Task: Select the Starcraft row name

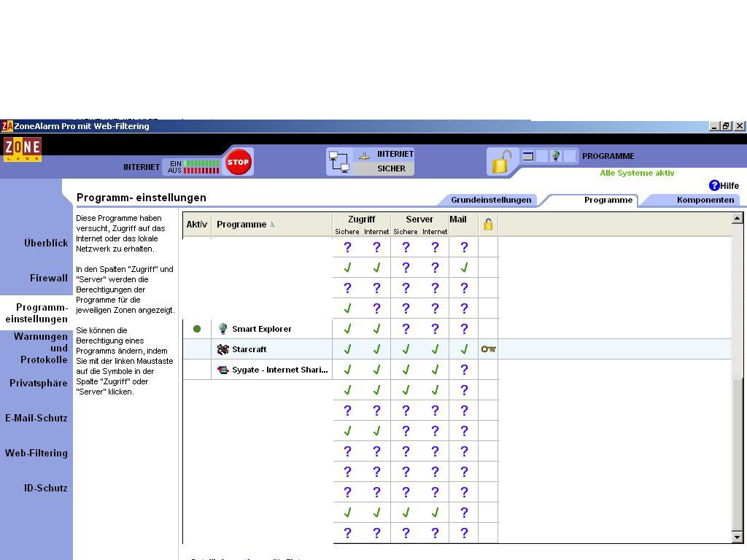Action: [249, 349]
